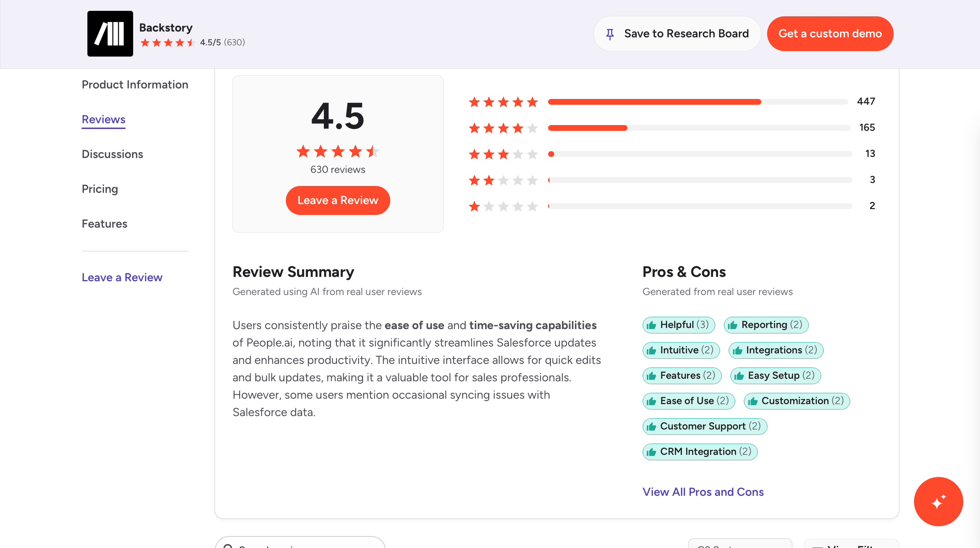Click the search reviews input field
The image size is (980, 548).
click(301, 544)
